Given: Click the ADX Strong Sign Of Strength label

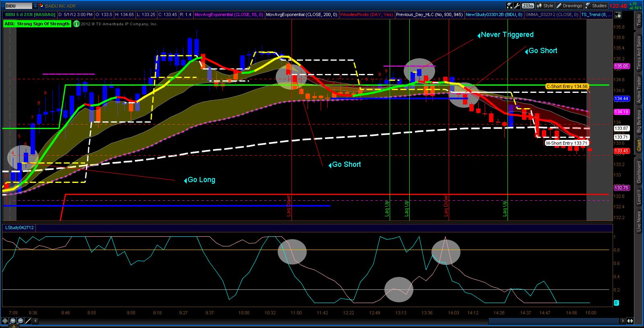Looking at the screenshot, I should 37,24.
